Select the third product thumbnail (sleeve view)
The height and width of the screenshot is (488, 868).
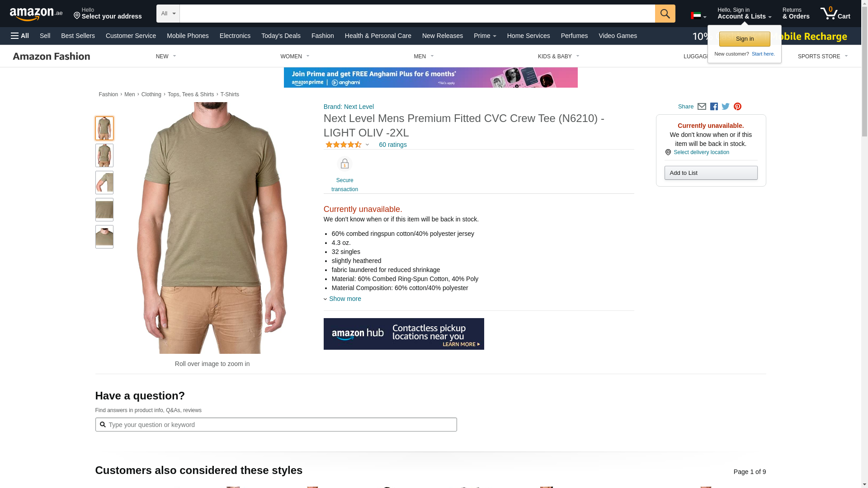tap(104, 183)
